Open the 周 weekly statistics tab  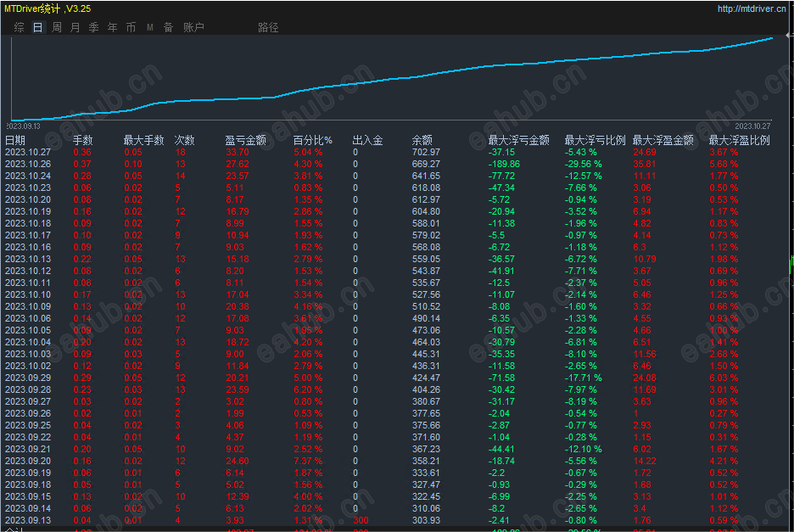pos(57,27)
